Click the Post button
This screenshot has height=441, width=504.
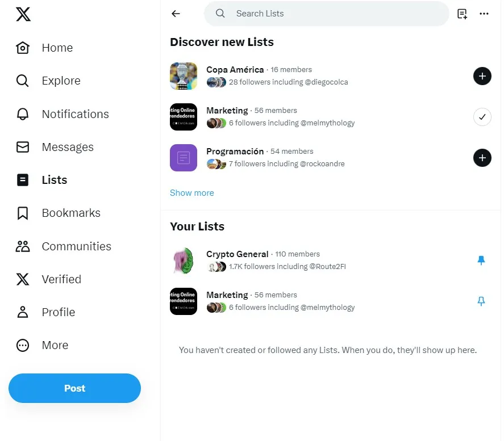click(x=74, y=388)
